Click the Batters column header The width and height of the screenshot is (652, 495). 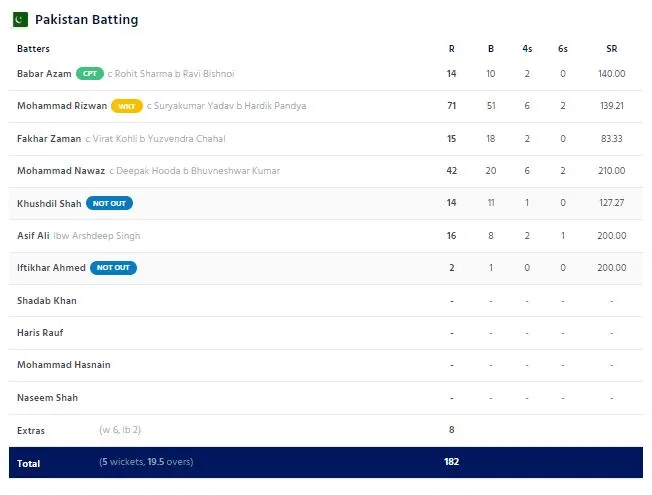(x=33, y=48)
